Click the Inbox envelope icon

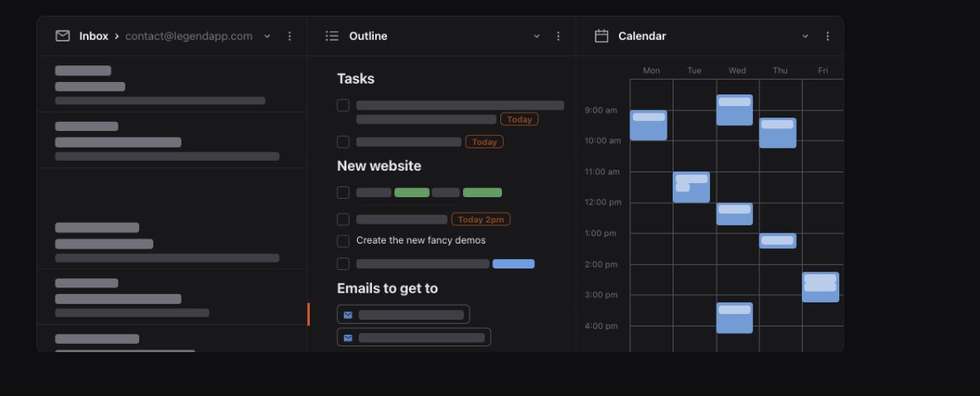click(x=62, y=36)
